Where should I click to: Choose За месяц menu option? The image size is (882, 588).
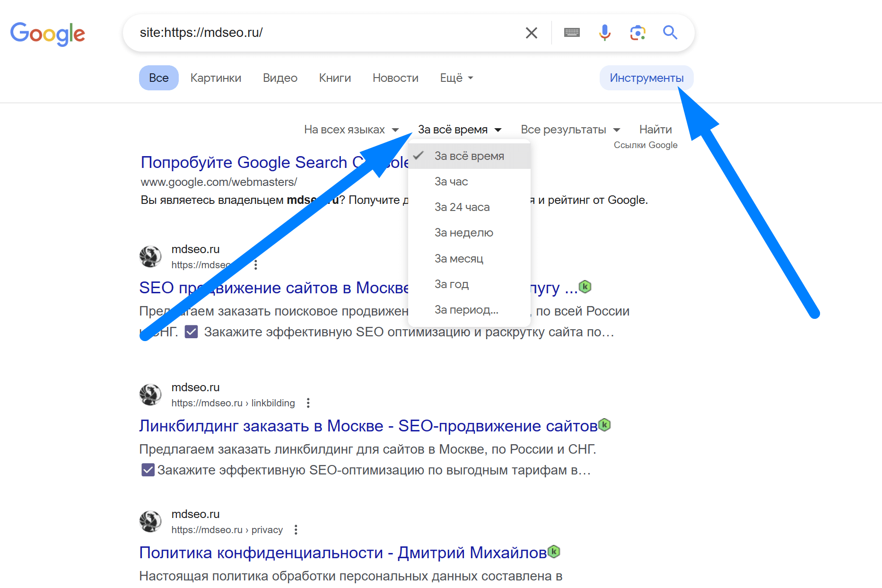pyautogui.click(x=469, y=259)
